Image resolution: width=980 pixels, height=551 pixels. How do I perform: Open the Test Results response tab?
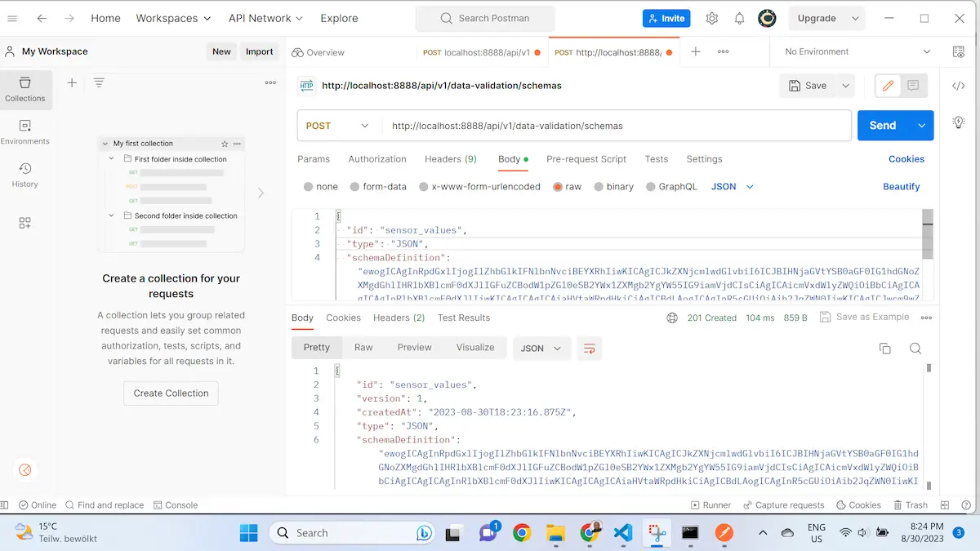(x=464, y=318)
